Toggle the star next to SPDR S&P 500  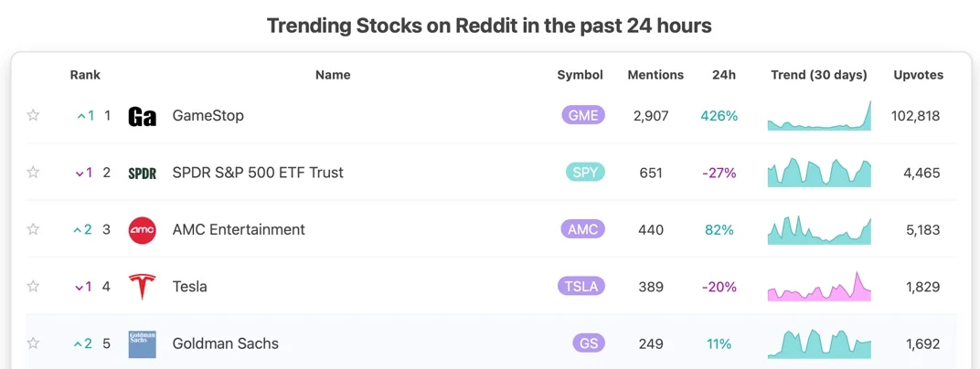(x=33, y=173)
